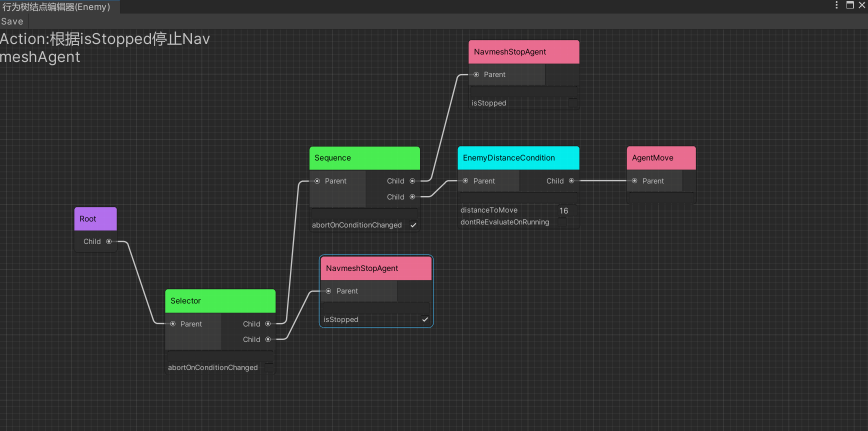The width and height of the screenshot is (868, 431).
Task: Select the Root node header
Action: point(95,219)
